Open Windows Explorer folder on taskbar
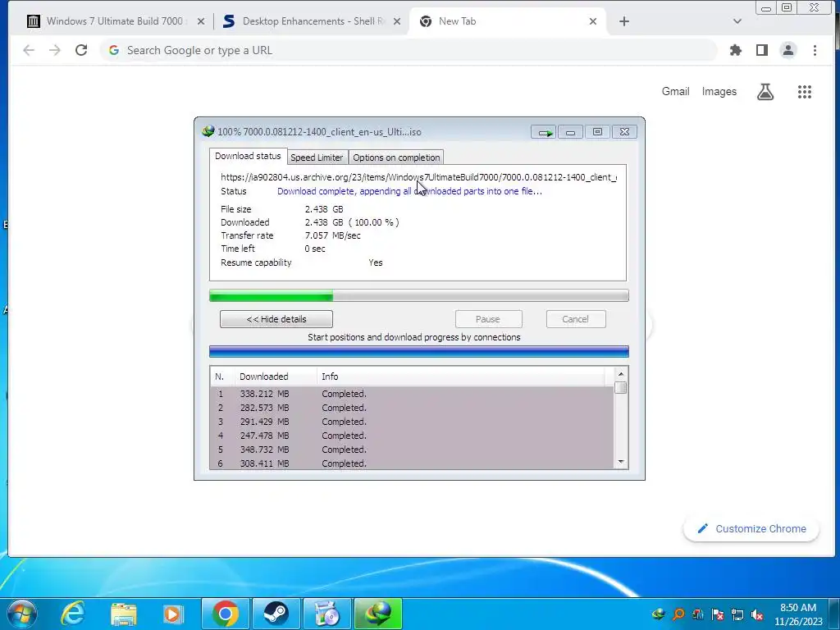The image size is (840, 630). (x=123, y=614)
